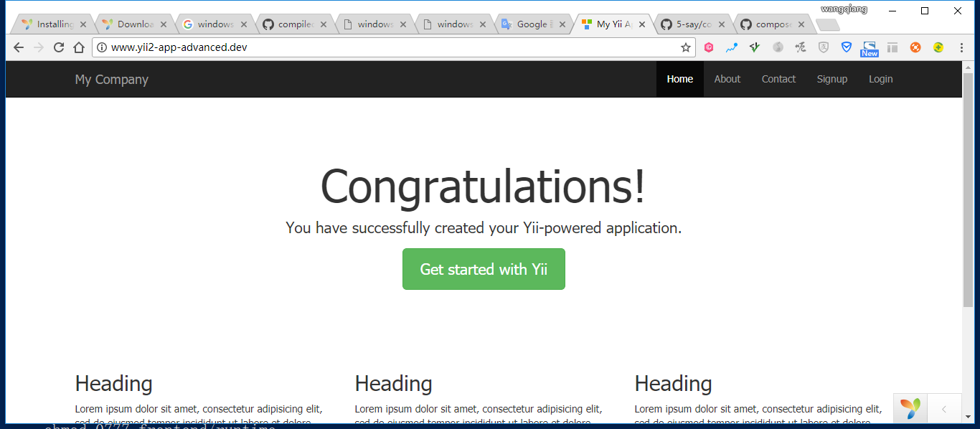Open the blue line-chart extension
The height and width of the screenshot is (429, 980).
(x=732, y=47)
